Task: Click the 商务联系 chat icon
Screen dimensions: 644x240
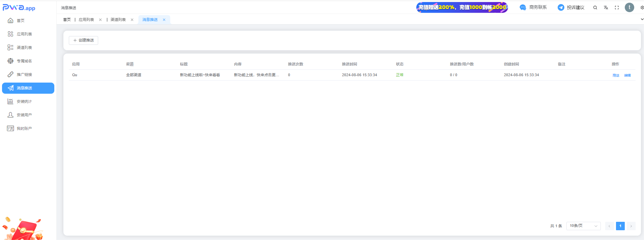Action: tap(523, 7)
